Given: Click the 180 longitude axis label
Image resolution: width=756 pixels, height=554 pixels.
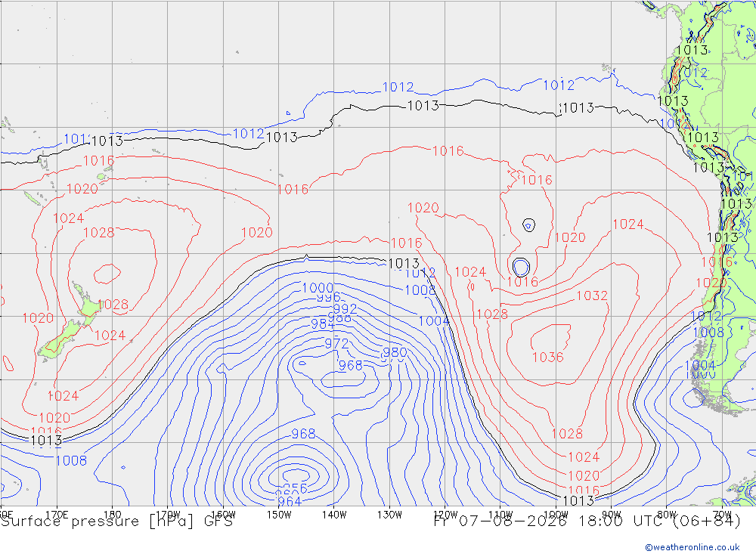Looking at the screenshot, I should tap(113, 515).
